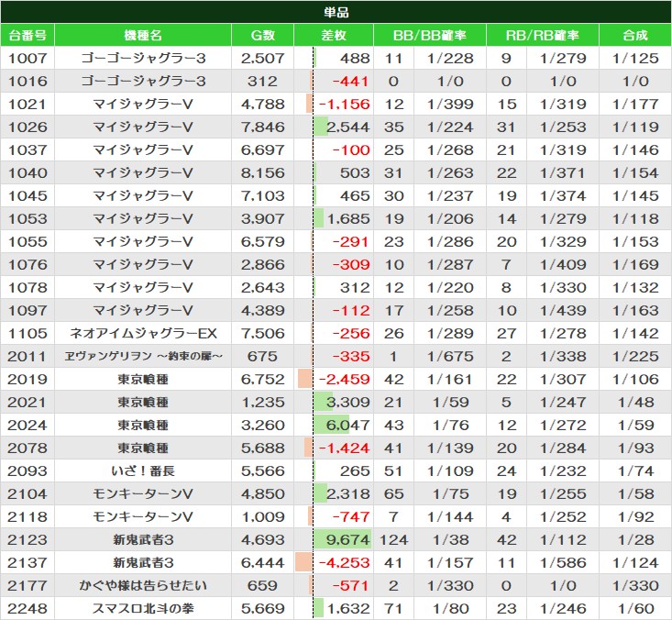
Task: Click 差枚 value 9,674 in row 2123
Action: tap(348, 540)
